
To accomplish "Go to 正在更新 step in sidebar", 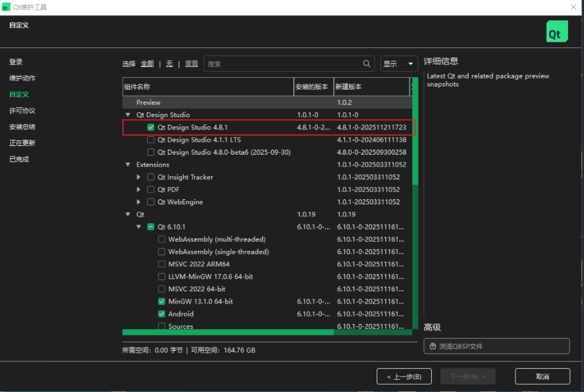I will (22, 143).
